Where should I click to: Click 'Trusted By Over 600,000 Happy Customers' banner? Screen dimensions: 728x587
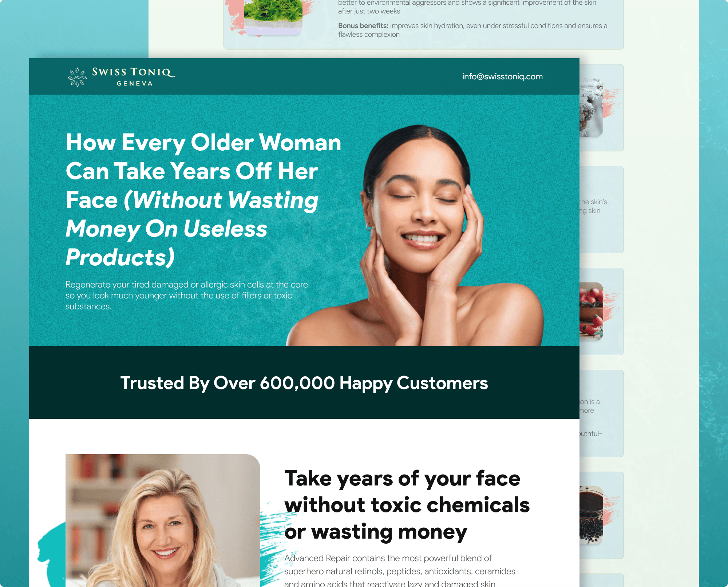[304, 382]
